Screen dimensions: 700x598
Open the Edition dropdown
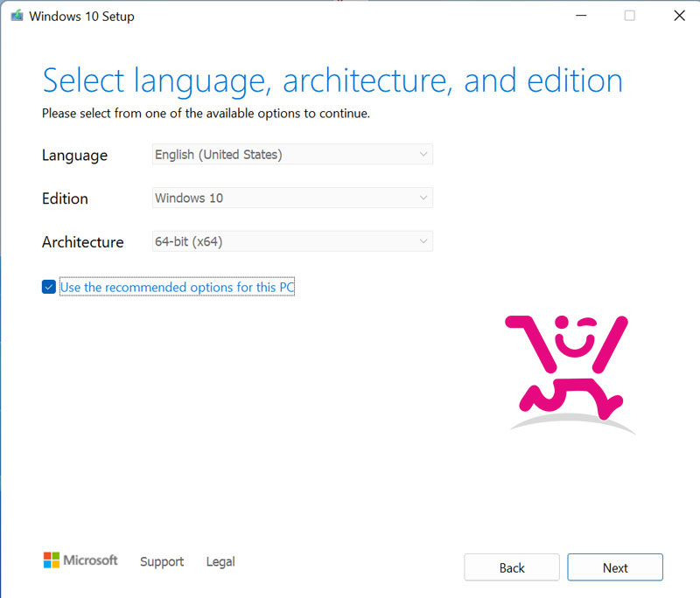[292, 198]
